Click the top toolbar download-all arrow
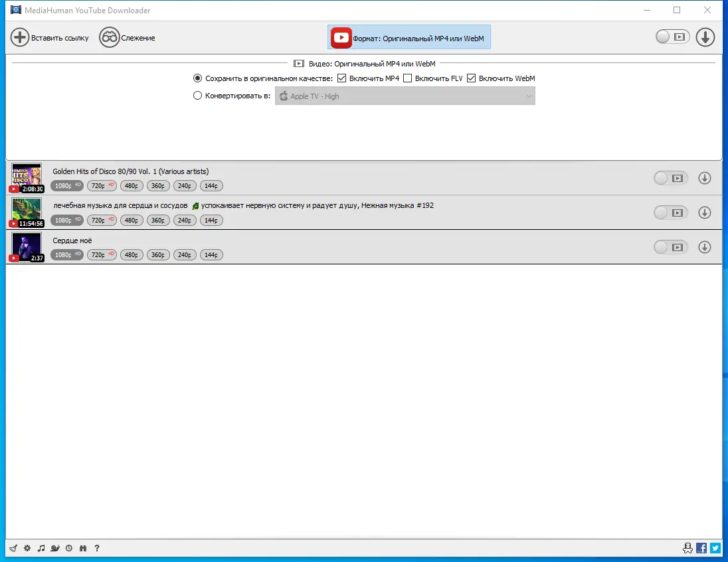 click(705, 37)
